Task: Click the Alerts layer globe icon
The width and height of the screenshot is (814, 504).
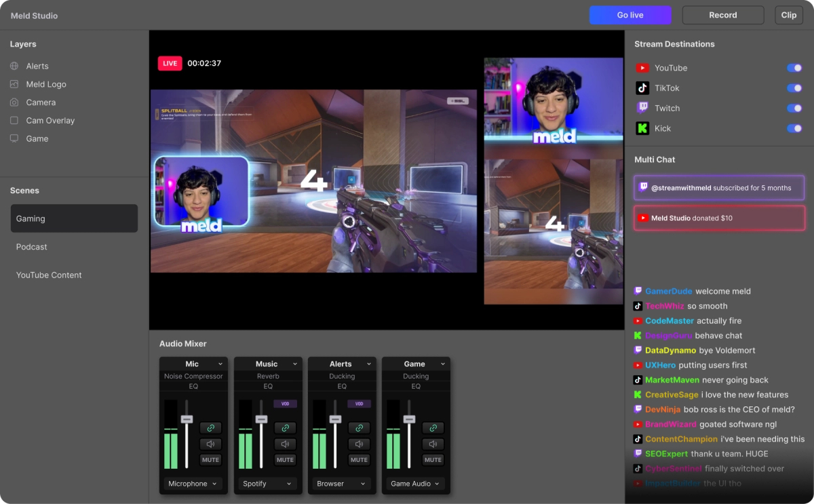Action: click(14, 66)
